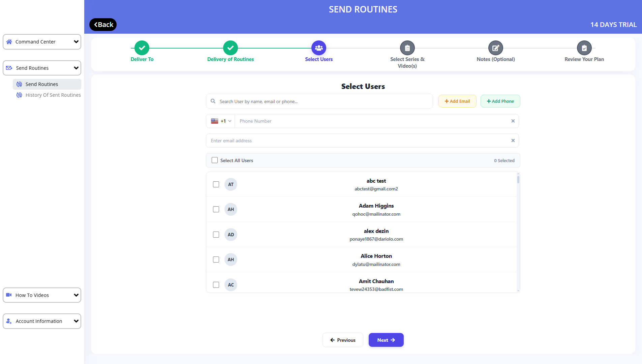Click the Send Routines envelope icon
The image size is (642, 364).
point(9,68)
